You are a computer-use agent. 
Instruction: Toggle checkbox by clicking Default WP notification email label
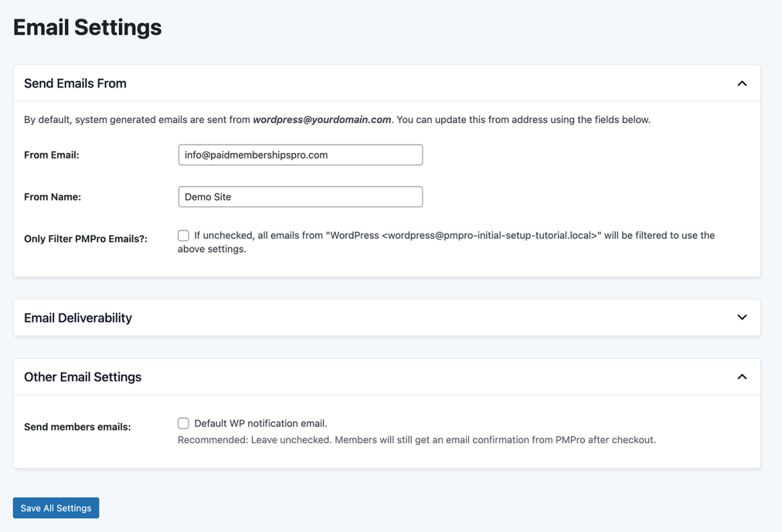click(x=260, y=423)
